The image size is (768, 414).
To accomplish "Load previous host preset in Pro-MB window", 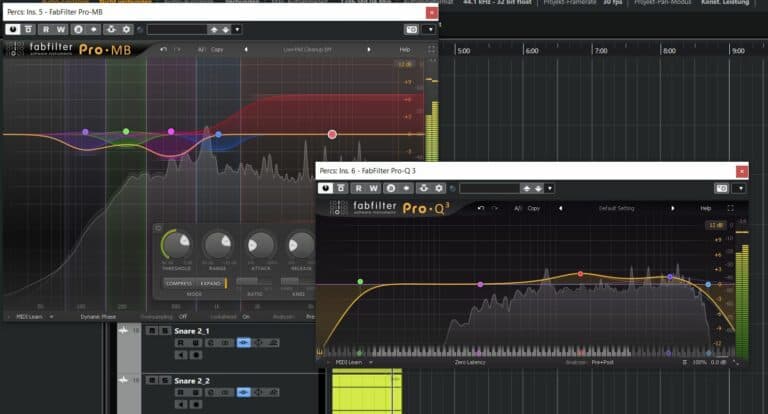I will click(214, 30).
